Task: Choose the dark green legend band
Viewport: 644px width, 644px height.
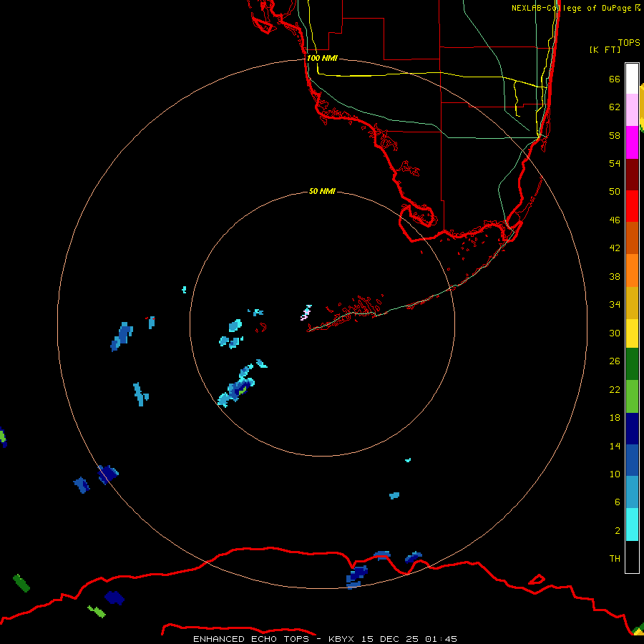Action: click(632, 364)
